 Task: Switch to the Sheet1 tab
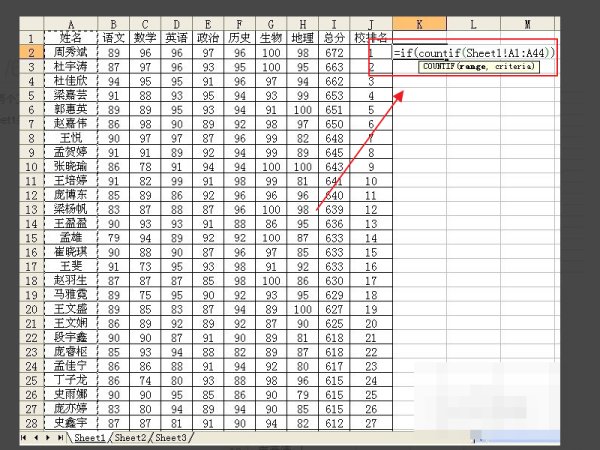pyautogui.click(x=90, y=437)
